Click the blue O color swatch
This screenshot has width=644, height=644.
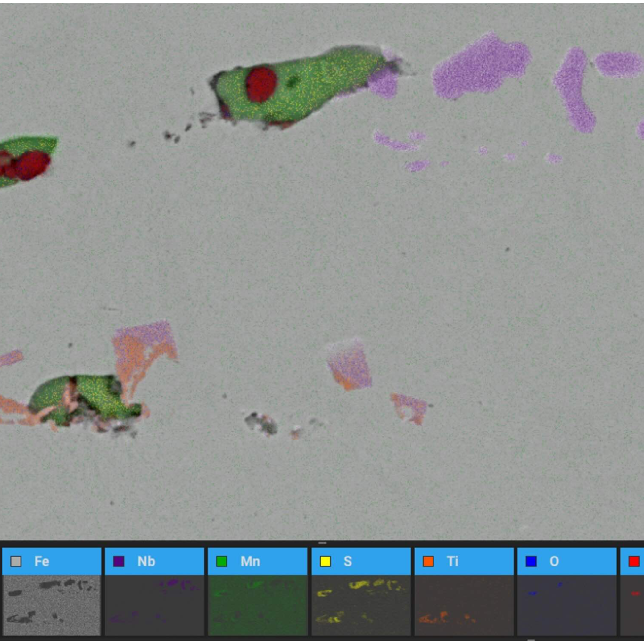(531, 561)
